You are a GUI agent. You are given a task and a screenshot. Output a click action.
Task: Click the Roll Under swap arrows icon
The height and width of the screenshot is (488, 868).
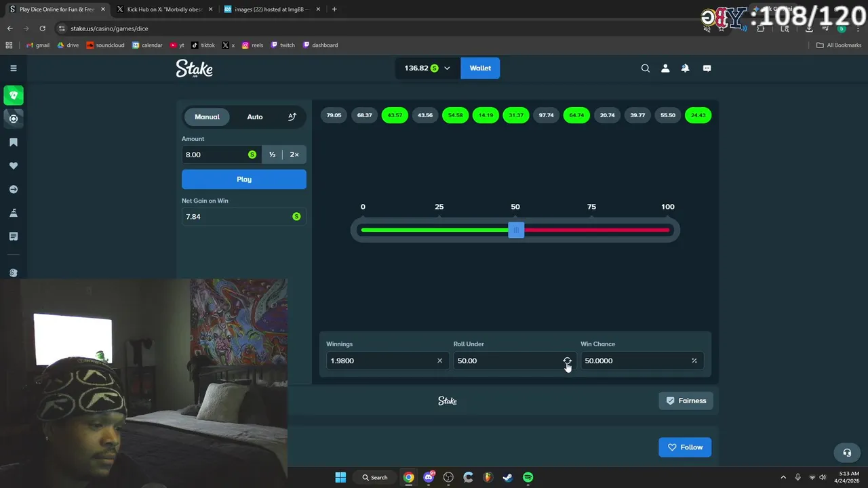(567, 361)
